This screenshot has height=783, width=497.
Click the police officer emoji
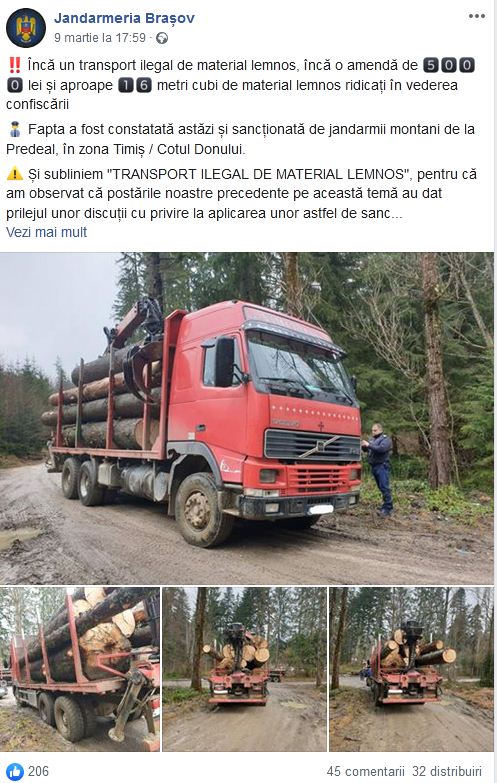(x=15, y=129)
